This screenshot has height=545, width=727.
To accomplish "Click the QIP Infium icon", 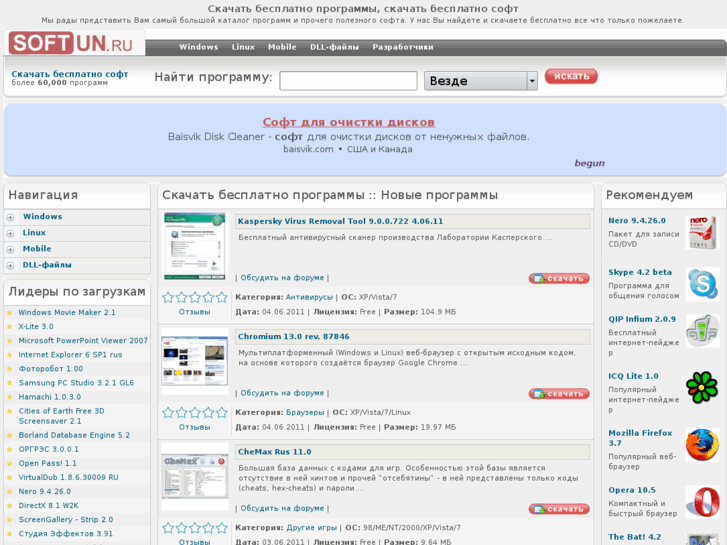I will pyautogui.click(x=702, y=331).
